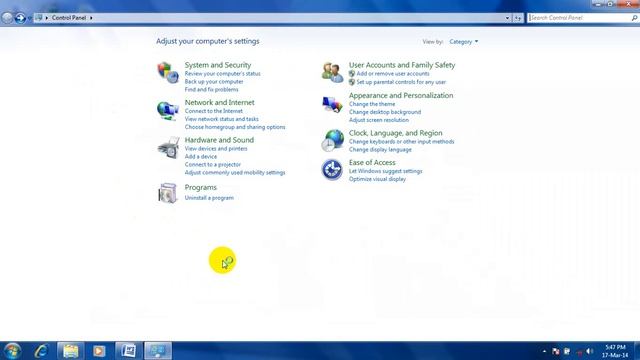
Task: Click Connect to a projector
Action: point(213,164)
